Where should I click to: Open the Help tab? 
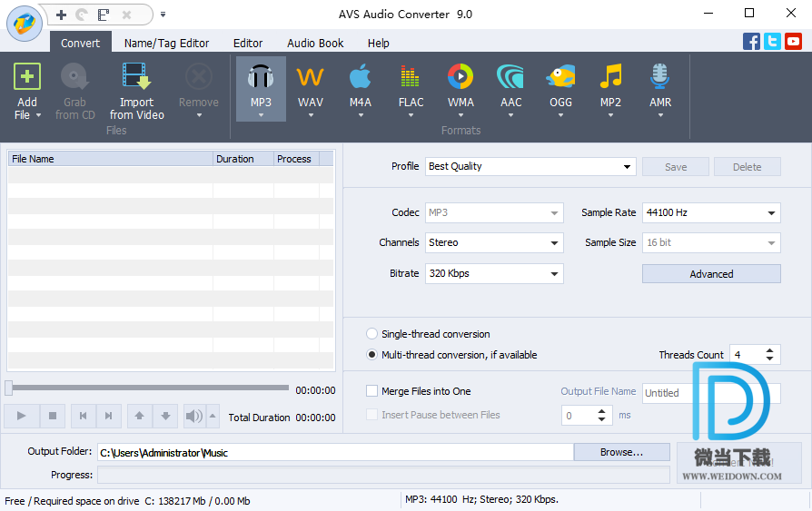point(378,43)
